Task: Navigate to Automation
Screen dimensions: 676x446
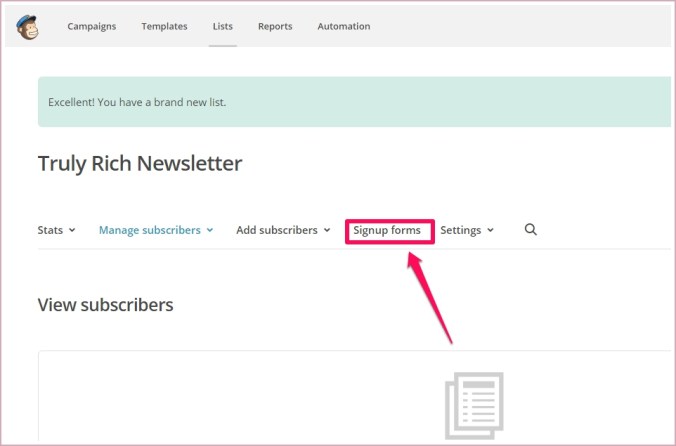Action: 343,26
